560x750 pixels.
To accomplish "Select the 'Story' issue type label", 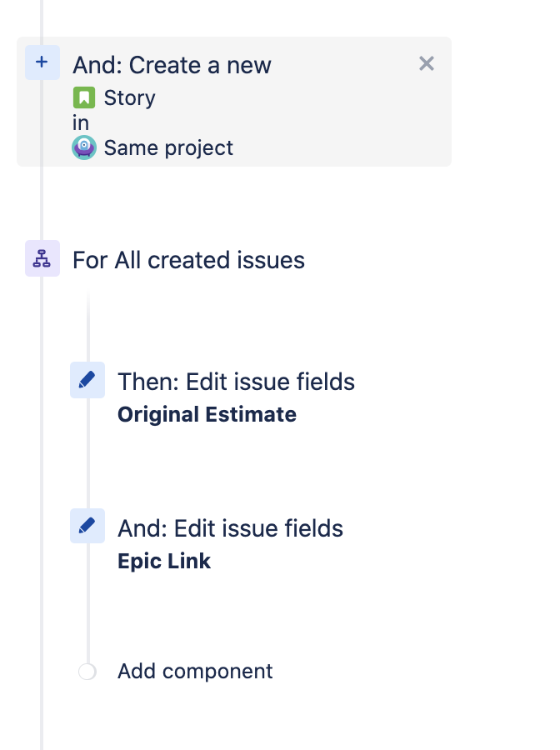I will coord(130,97).
